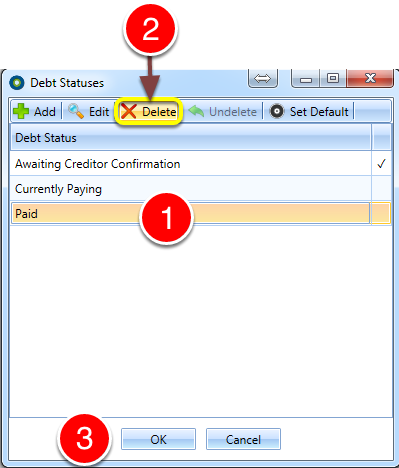Minimize the Debt Statuses window
Screen dimensions: 399x468
306,79
